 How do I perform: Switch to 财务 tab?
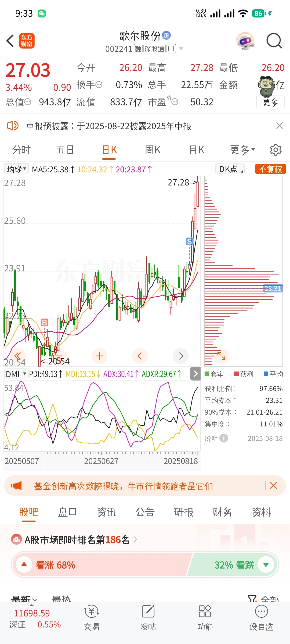tap(222, 512)
